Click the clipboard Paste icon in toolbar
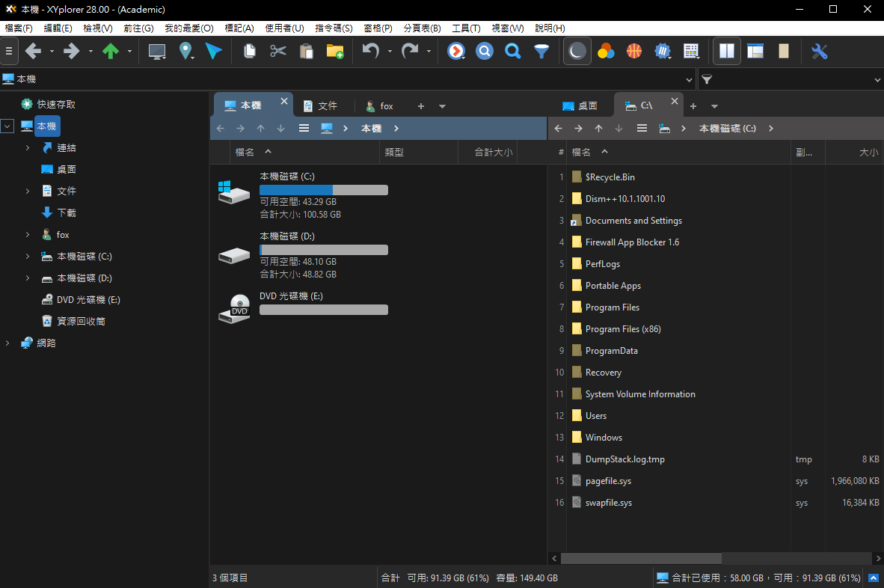 pyautogui.click(x=306, y=52)
